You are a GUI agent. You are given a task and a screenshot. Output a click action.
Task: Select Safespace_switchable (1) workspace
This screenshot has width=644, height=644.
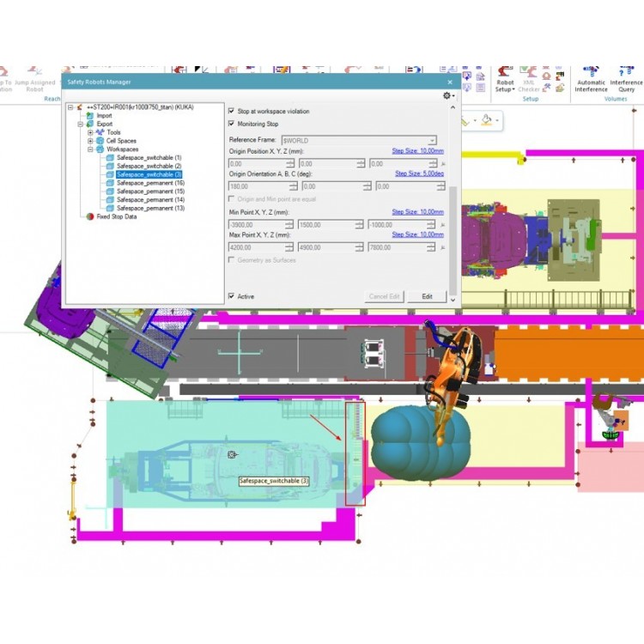click(x=149, y=158)
